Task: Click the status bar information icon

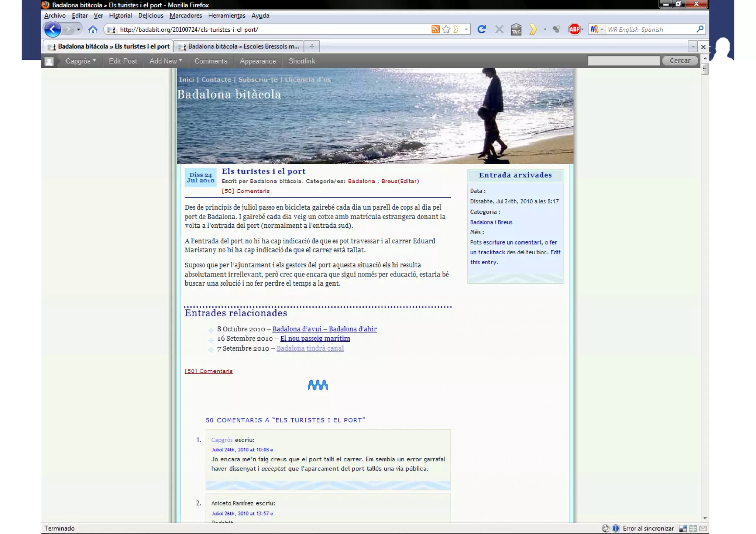Action: click(616, 528)
